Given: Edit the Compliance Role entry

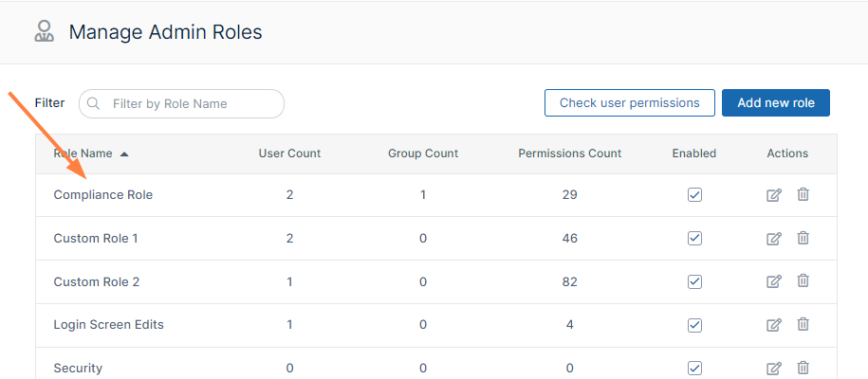Looking at the screenshot, I should [x=774, y=195].
